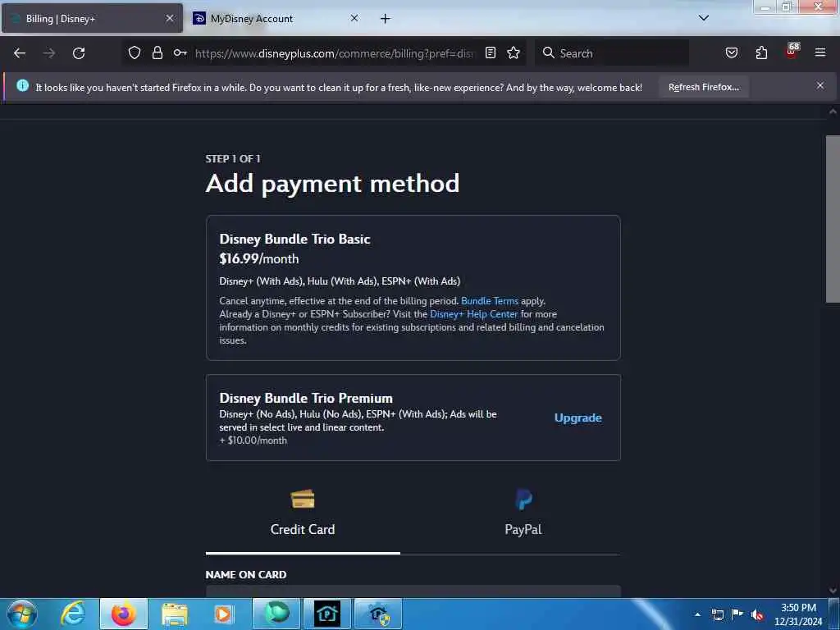The height and width of the screenshot is (630, 840).
Task: Click the Disney Bundle Trio Premium heading
Action: (306, 398)
